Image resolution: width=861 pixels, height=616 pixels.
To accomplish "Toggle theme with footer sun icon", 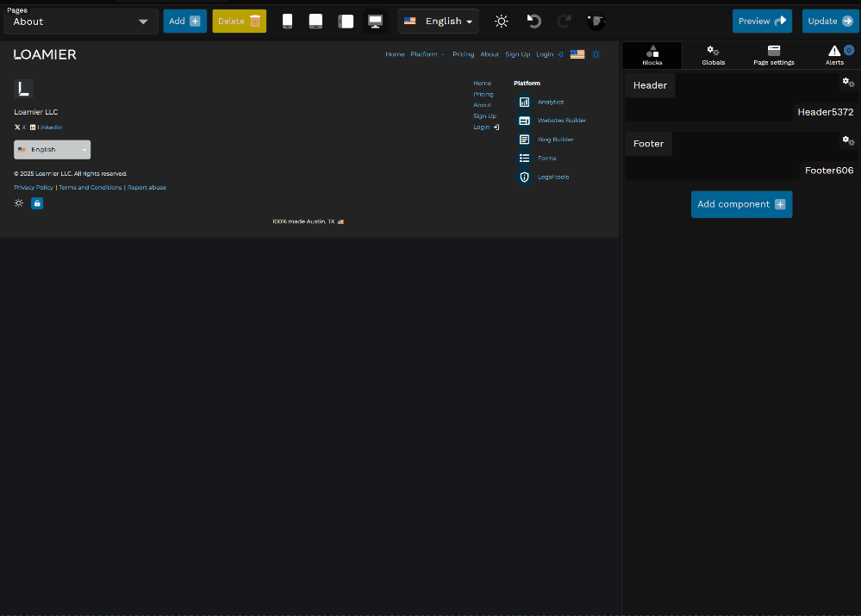I will (x=19, y=203).
